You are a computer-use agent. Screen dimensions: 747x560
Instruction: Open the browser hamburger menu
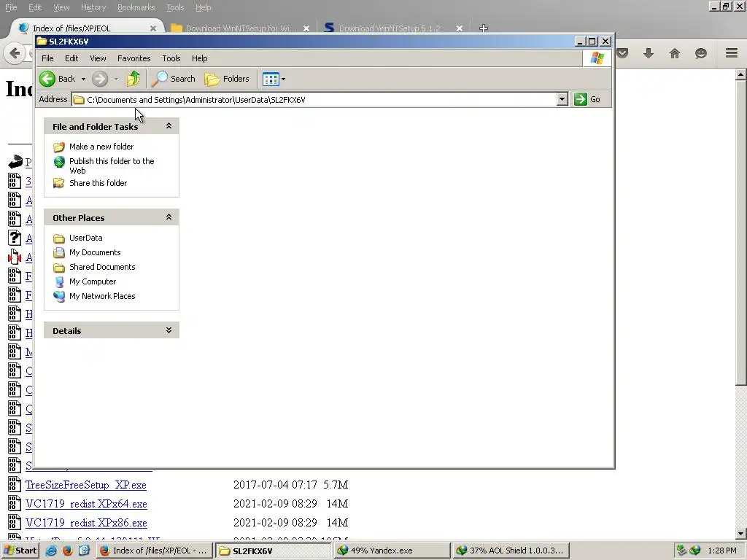click(732, 53)
